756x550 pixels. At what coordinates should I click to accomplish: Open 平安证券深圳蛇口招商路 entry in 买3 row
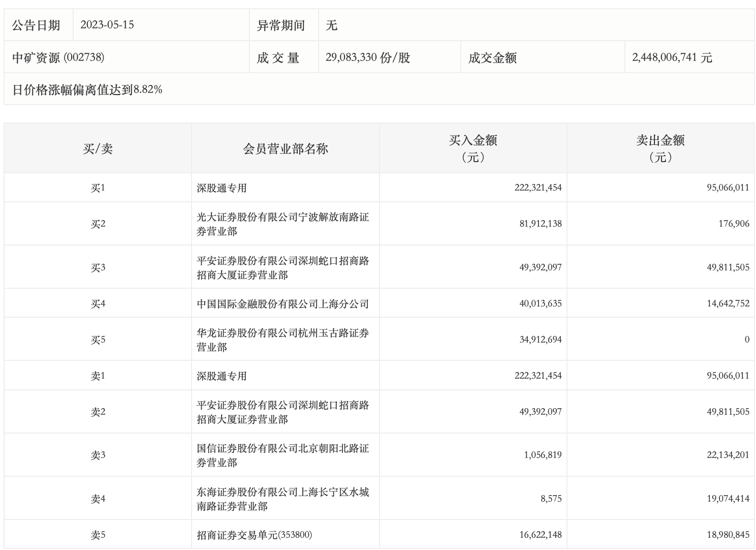point(283,267)
